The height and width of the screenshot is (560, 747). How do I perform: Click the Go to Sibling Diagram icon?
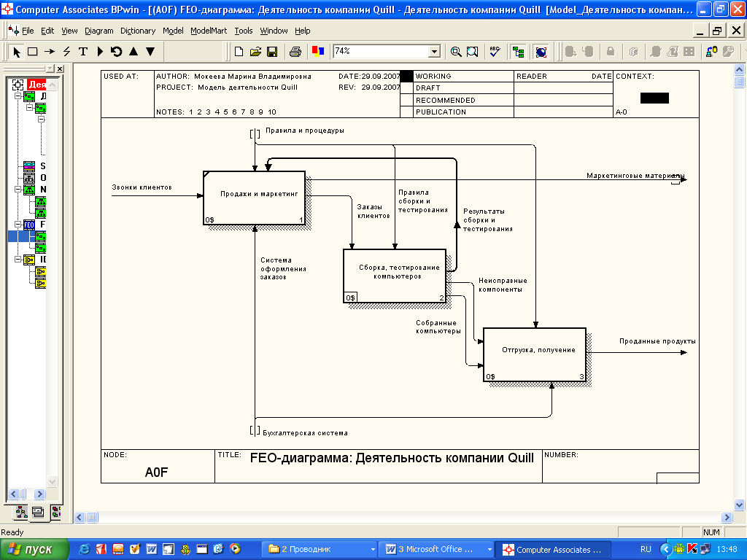[x=116, y=52]
